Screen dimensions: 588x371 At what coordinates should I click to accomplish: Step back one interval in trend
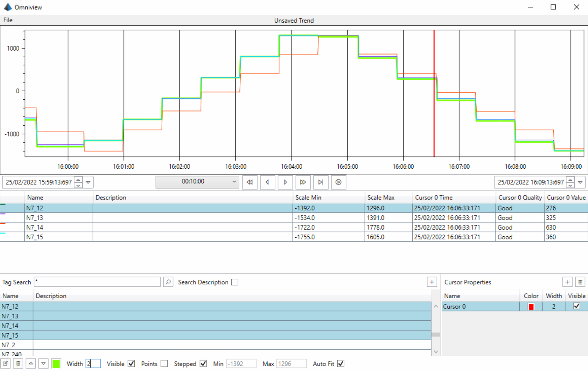[x=267, y=182]
